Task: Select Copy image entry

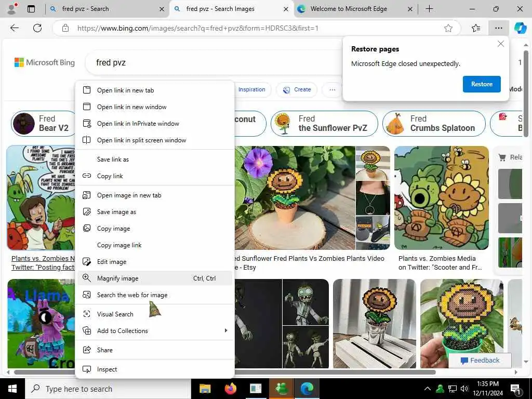Action: pyautogui.click(x=155, y=229)
